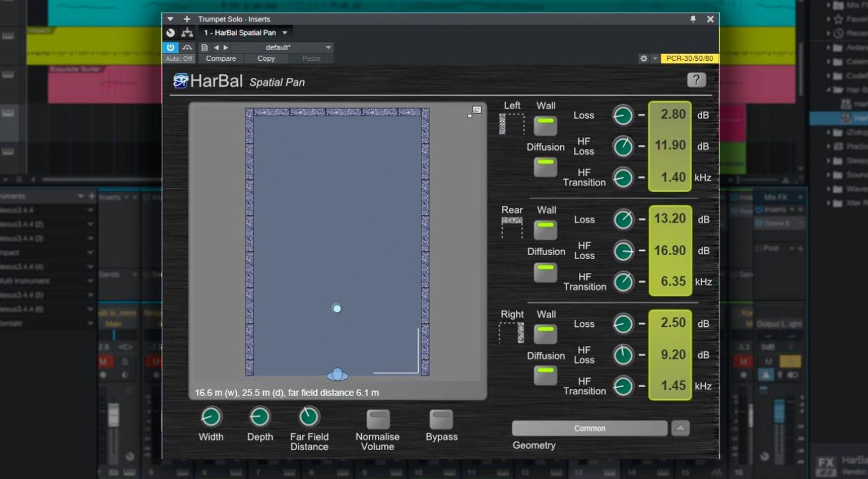Select the sound source dot in room
The width and height of the screenshot is (868, 479).
click(336, 308)
